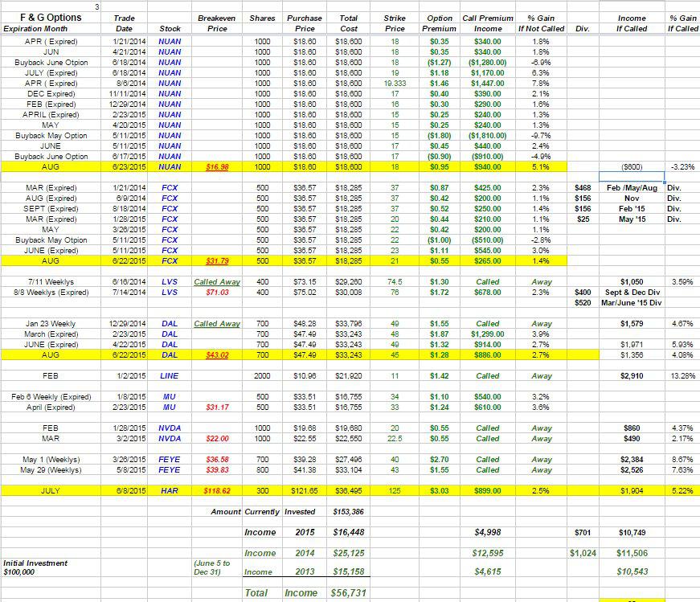Image resolution: width=700 pixels, height=602 pixels.
Task: Click income if called "$1,050"
Action: (632, 282)
